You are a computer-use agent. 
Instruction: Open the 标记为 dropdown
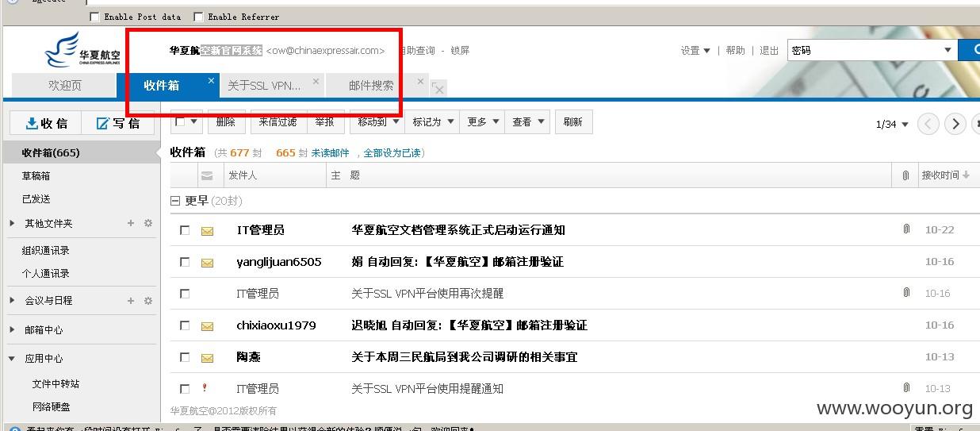432,122
